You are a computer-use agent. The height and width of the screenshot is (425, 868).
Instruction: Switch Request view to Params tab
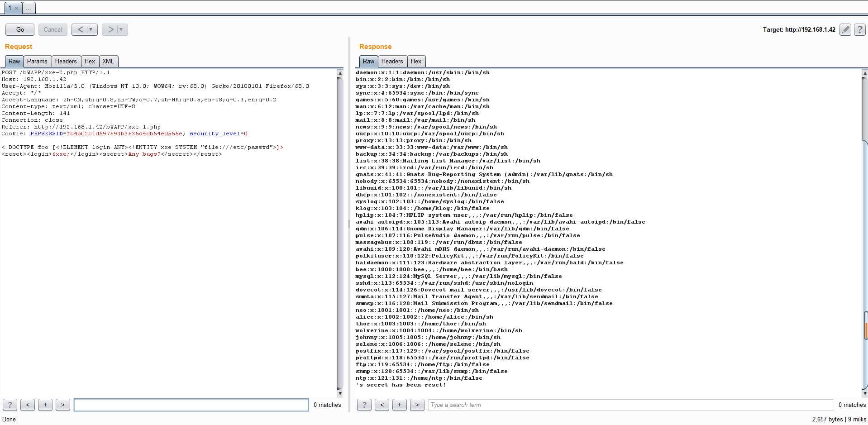(37, 61)
